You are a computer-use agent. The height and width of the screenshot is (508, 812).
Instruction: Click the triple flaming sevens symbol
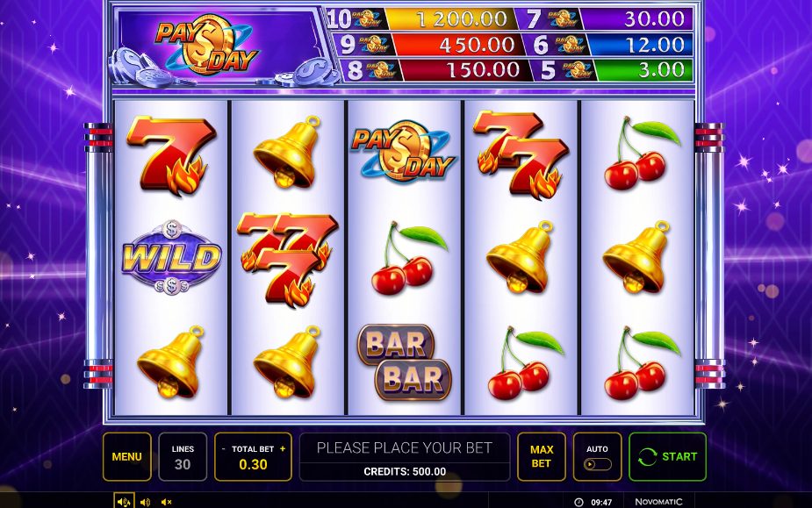[x=287, y=258]
